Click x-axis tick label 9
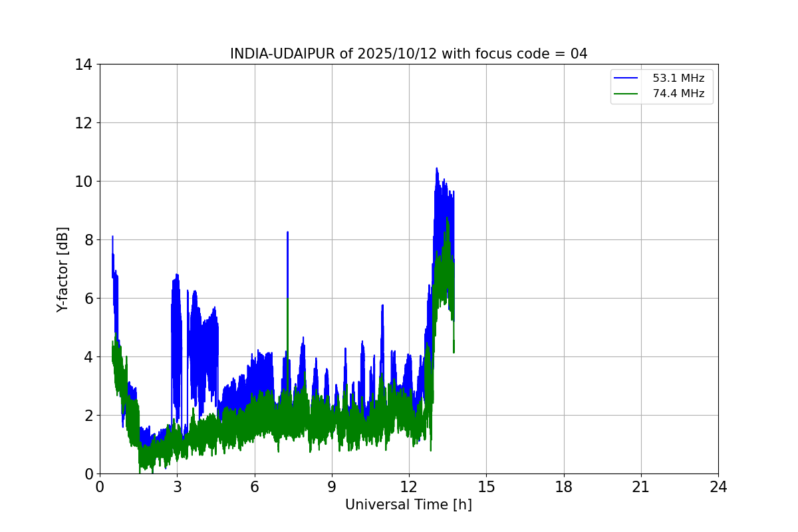Viewport: 798px width, 532px height. tap(332, 487)
